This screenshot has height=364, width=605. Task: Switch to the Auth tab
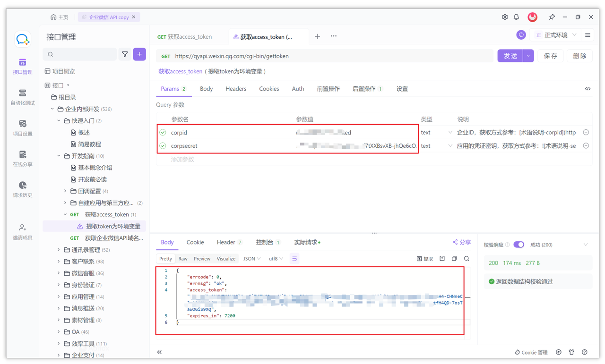(x=298, y=89)
